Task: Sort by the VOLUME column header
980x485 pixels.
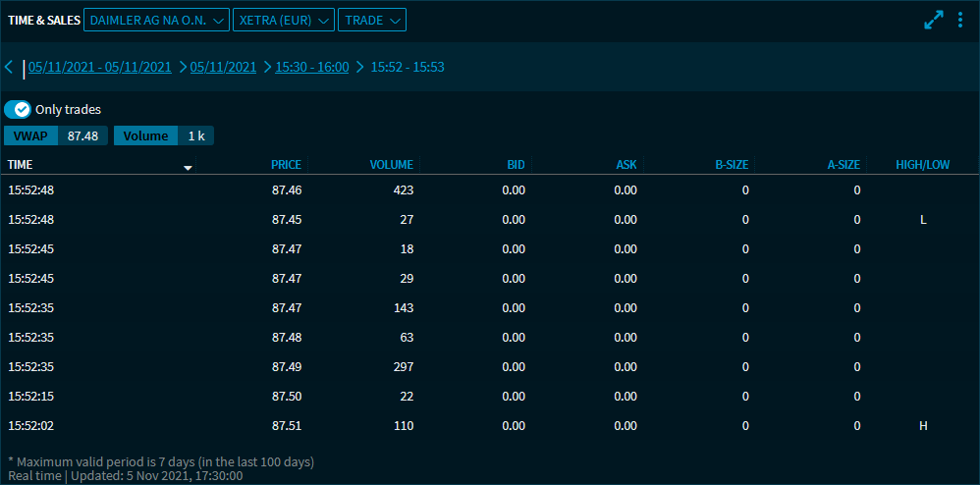Action: (391, 165)
